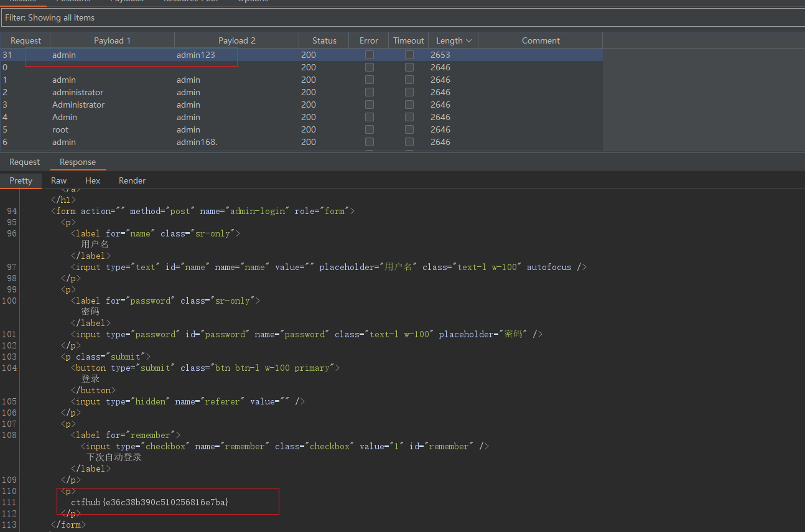Sort by the Error column header
Viewport: 805px width, 532px height.
[x=369, y=40]
